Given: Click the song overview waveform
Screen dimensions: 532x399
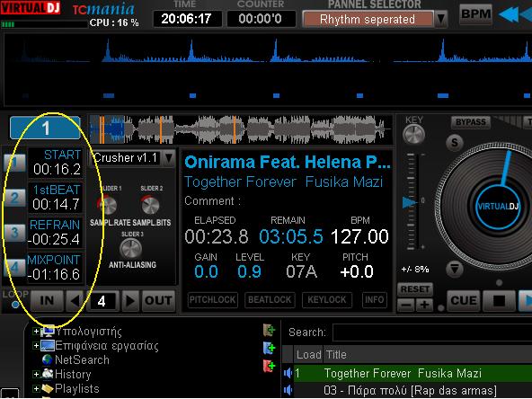Looking at the screenshot, I should pyautogui.click(x=240, y=129).
